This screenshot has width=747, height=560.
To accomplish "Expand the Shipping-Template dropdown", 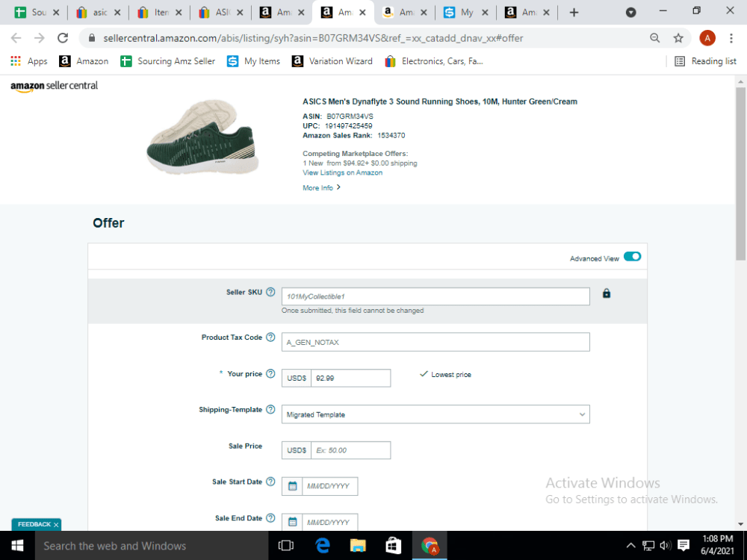I will [x=436, y=414].
